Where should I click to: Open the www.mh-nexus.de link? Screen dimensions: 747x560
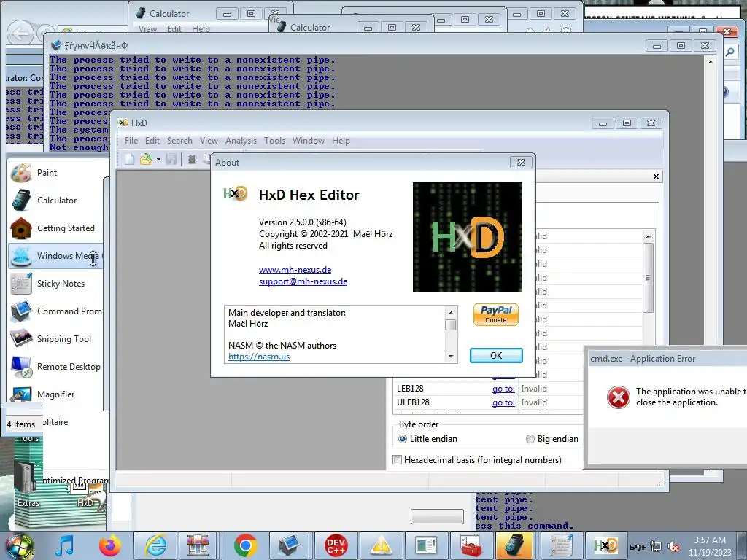click(295, 270)
